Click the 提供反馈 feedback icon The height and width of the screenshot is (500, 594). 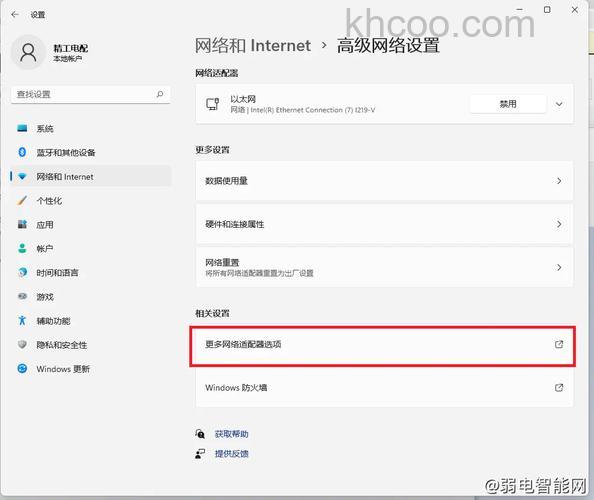point(200,453)
